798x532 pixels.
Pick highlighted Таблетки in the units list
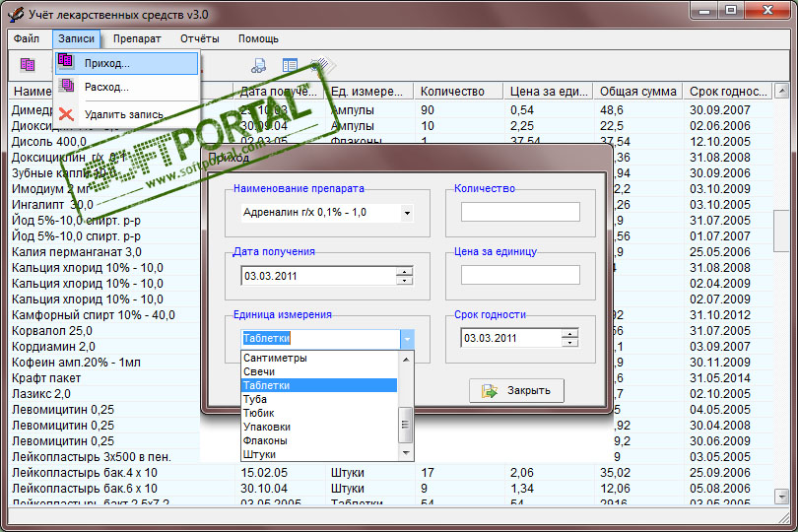[x=318, y=385]
